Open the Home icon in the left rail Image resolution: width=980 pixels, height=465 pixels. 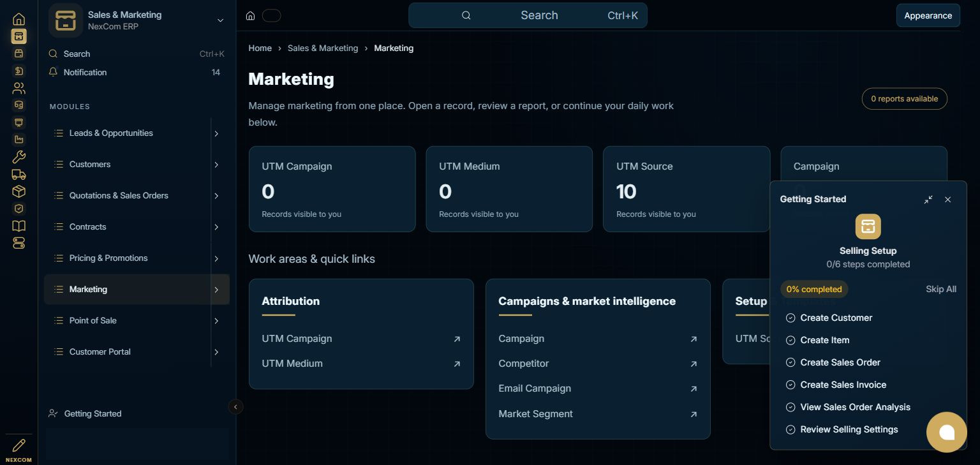[19, 19]
